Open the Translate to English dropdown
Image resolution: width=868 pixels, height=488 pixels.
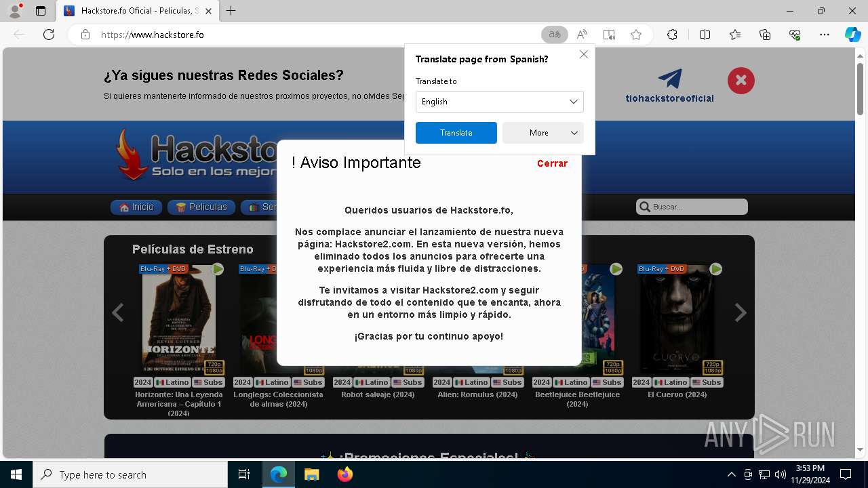(499, 102)
